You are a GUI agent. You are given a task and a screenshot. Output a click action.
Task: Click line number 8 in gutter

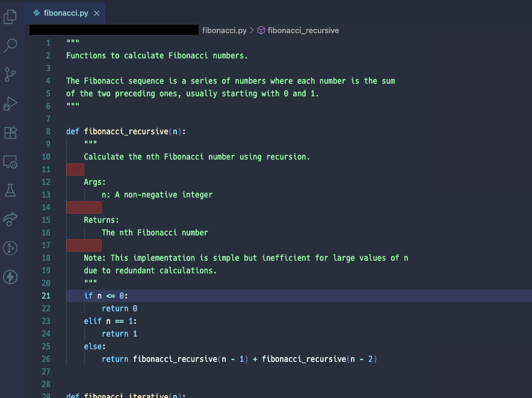tap(48, 131)
